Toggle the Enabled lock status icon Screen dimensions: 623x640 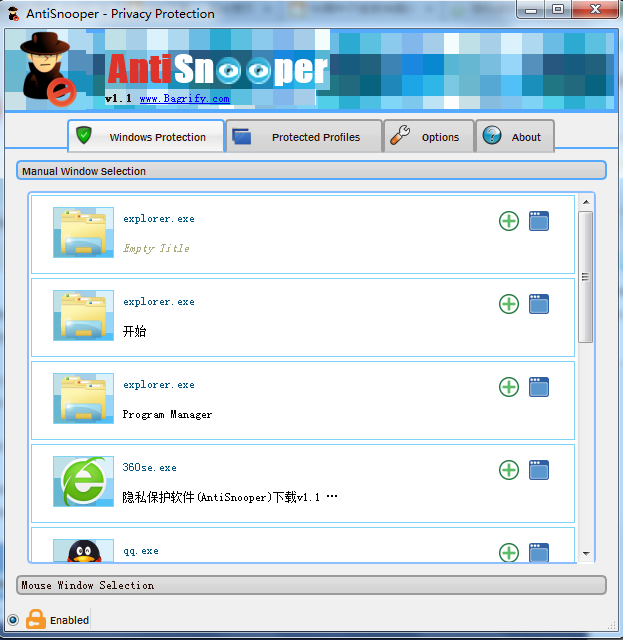(36, 620)
